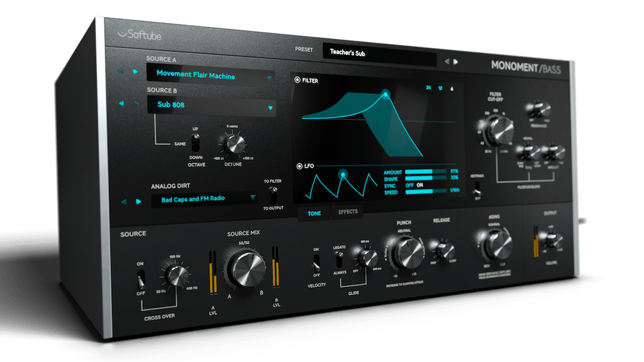Click the Output level meter
This screenshot has height=362, width=644.
tap(536, 242)
